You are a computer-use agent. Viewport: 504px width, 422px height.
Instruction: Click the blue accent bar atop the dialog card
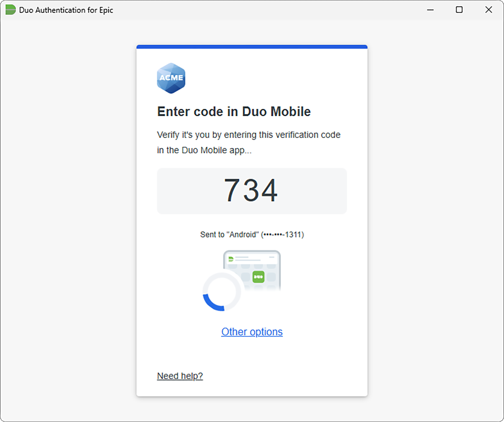pyautogui.click(x=251, y=46)
